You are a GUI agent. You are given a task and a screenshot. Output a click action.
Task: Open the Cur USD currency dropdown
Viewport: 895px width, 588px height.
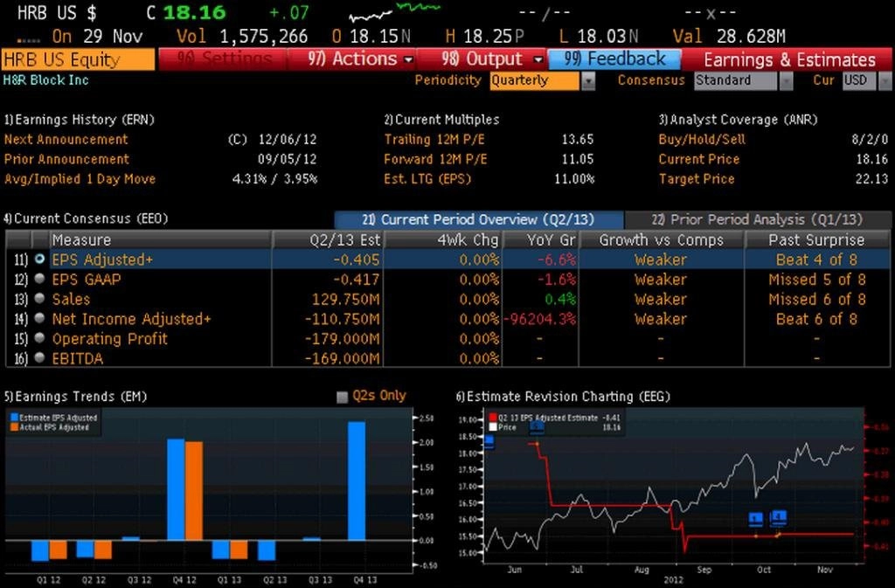click(885, 81)
